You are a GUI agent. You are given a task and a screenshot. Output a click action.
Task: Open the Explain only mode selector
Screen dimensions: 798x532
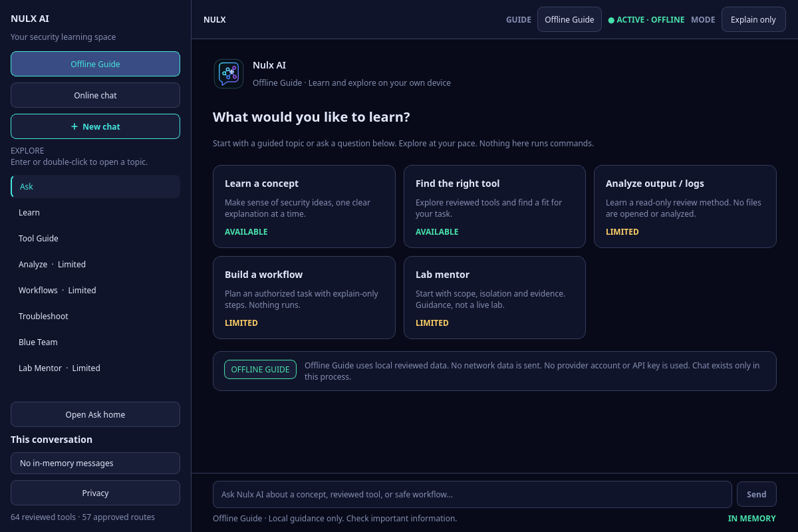(x=753, y=19)
